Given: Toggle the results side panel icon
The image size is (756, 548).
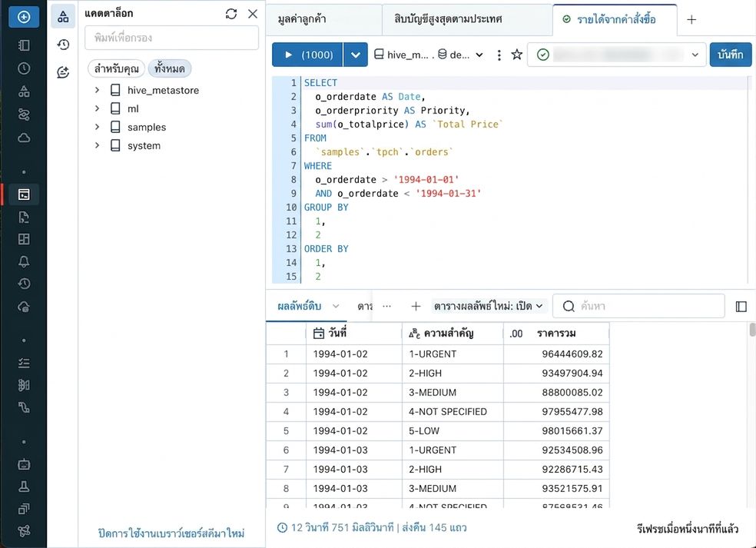Looking at the screenshot, I should pyautogui.click(x=741, y=307).
